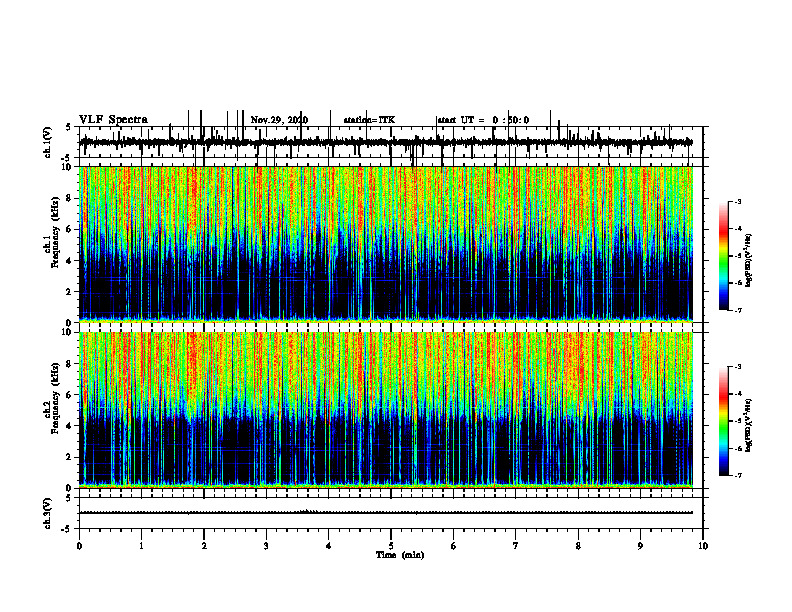This screenshot has width=792, height=612.
Task: Click the 'ch.3(V)' waveform axis label
Action: tap(48, 513)
